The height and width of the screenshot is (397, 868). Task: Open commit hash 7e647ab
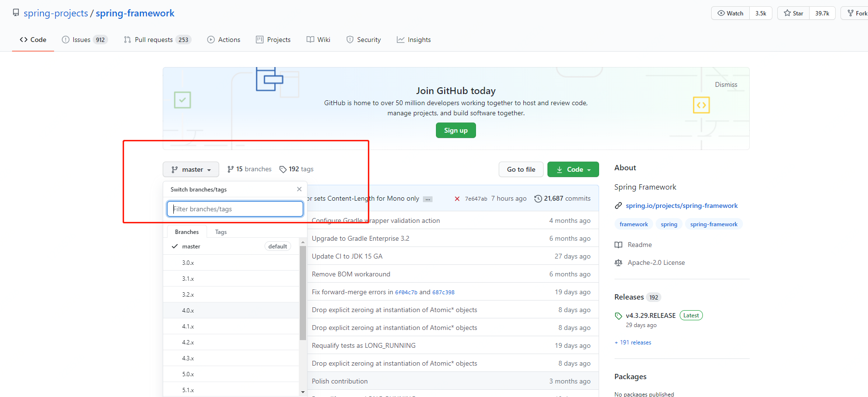(x=476, y=199)
